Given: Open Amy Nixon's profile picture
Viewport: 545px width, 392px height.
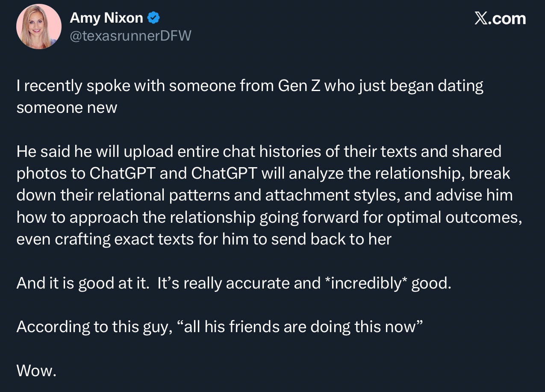Looking at the screenshot, I should [38, 27].
